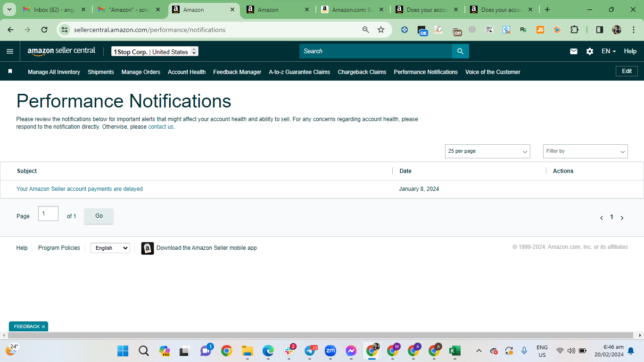Click the Help link in the footer
This screenshot has height=362, width=644.
click(x=22, y=248)
